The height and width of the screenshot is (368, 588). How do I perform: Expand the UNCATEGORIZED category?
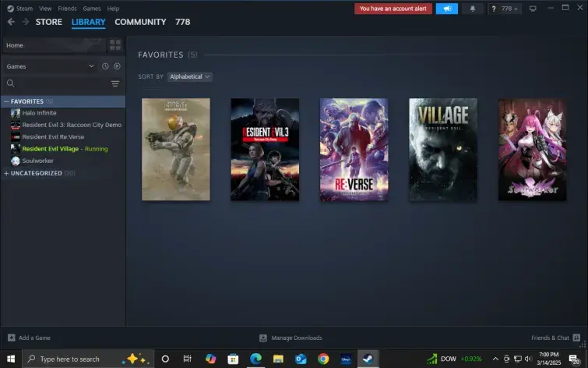[6, 173]
